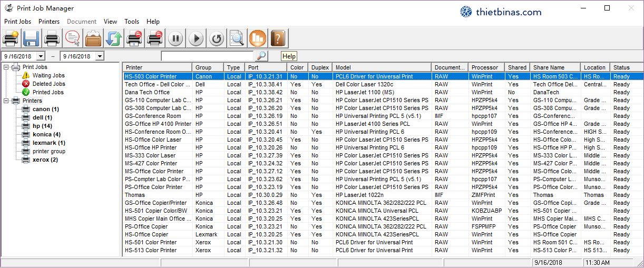Click the restart print job icon
This screenshot has width=644, height=268.
[x=217, y=38]
